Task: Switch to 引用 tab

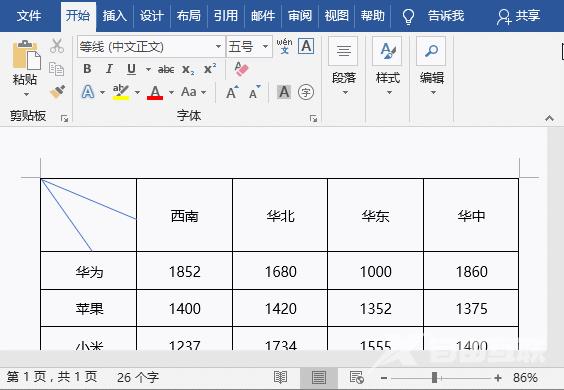Action: tap(226, 16)
